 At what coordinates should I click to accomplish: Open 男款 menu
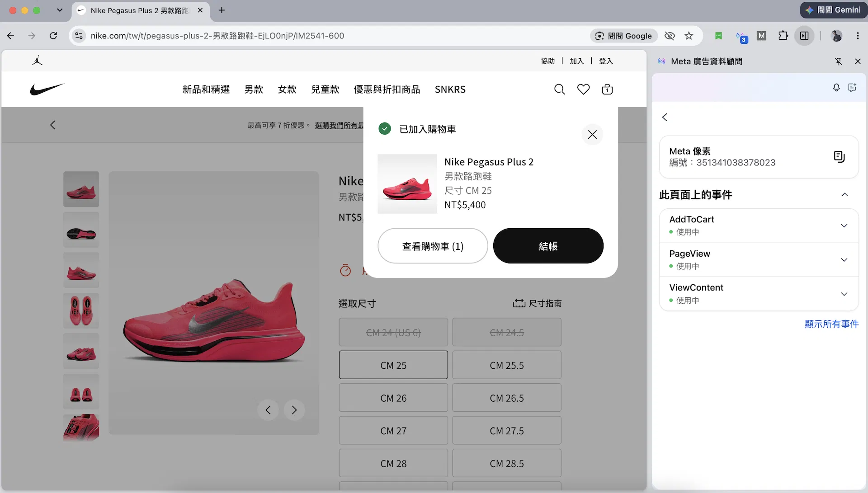254,89
